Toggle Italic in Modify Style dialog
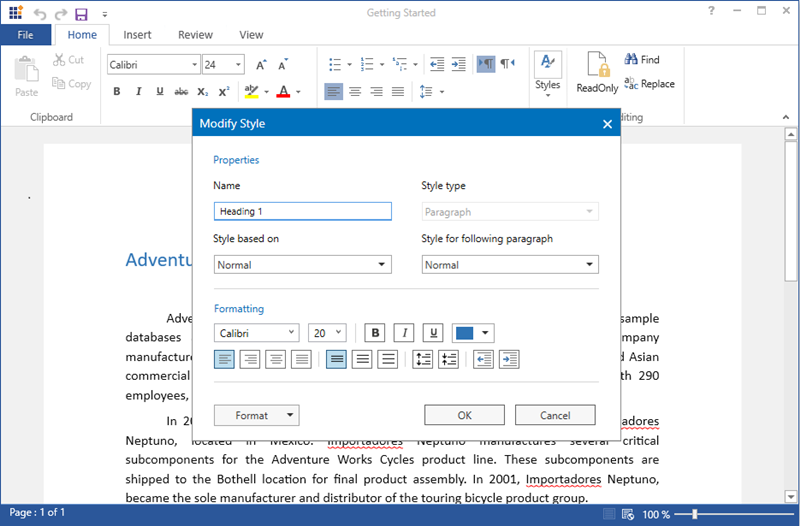The height and width of the screenshot is (526, 800). (x=404, y=333)
